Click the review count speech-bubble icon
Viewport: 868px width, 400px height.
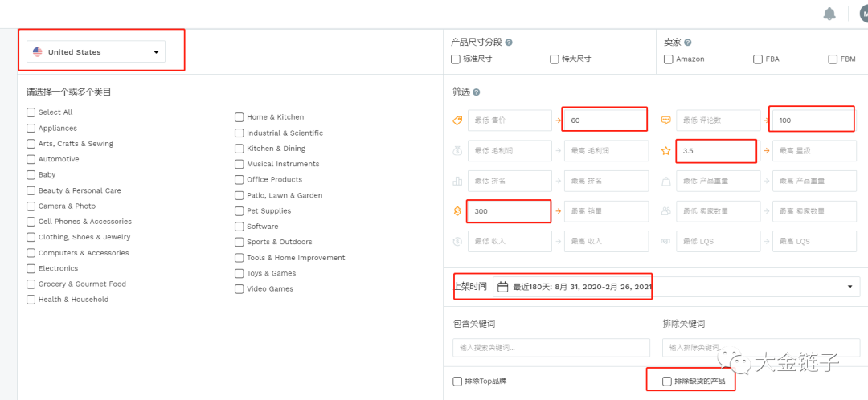click(666, 120)
